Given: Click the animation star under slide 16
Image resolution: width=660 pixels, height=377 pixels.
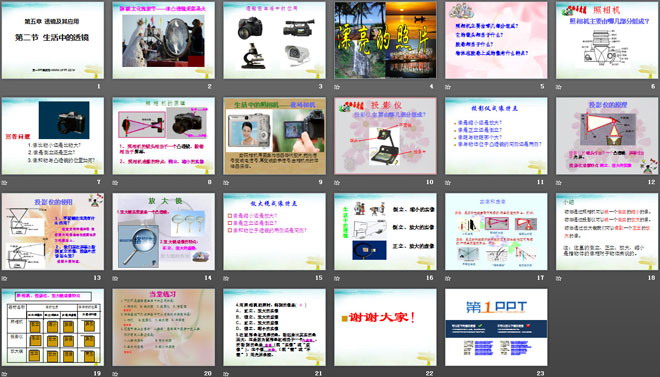Looking at the screenshot, I should click(337, 278).
